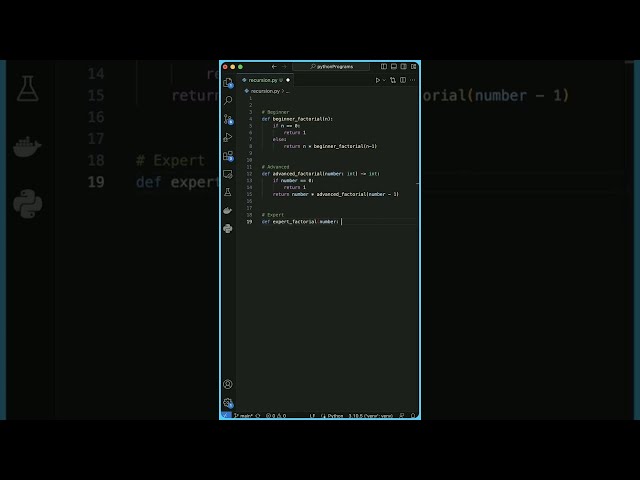
Task: Go back with the left arrow
Action: tap(274, 67)
